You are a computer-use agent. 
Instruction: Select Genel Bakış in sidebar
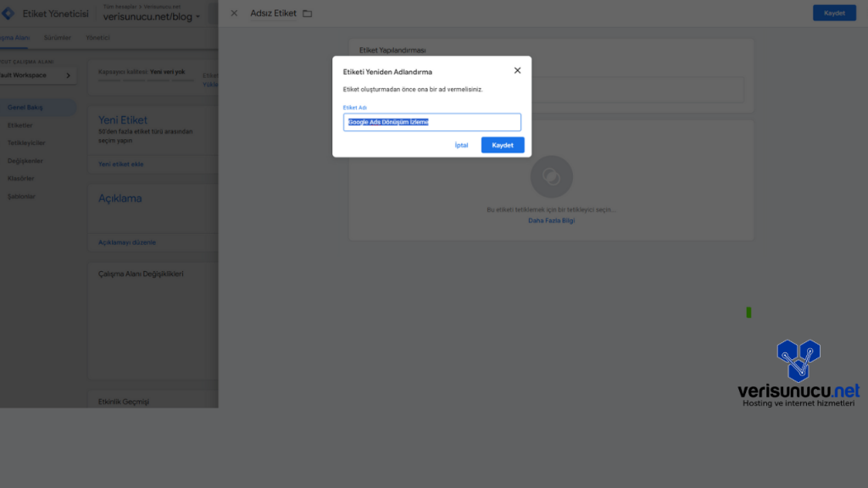(36, 108)
